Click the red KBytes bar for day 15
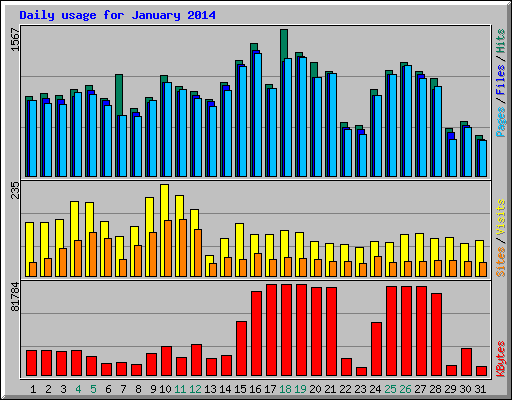Image resolution: width=512 pixels, height=400 pixels. coord(241,349)
